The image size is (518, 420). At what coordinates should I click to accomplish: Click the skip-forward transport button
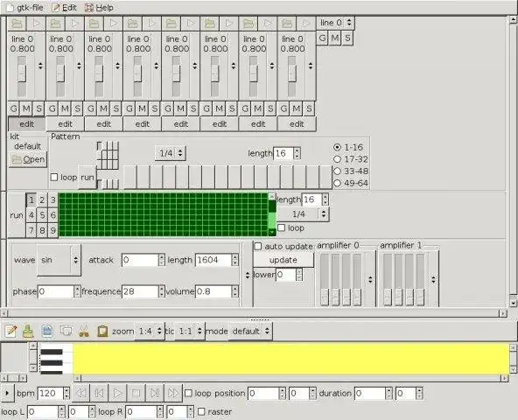[x=154, y=393]
